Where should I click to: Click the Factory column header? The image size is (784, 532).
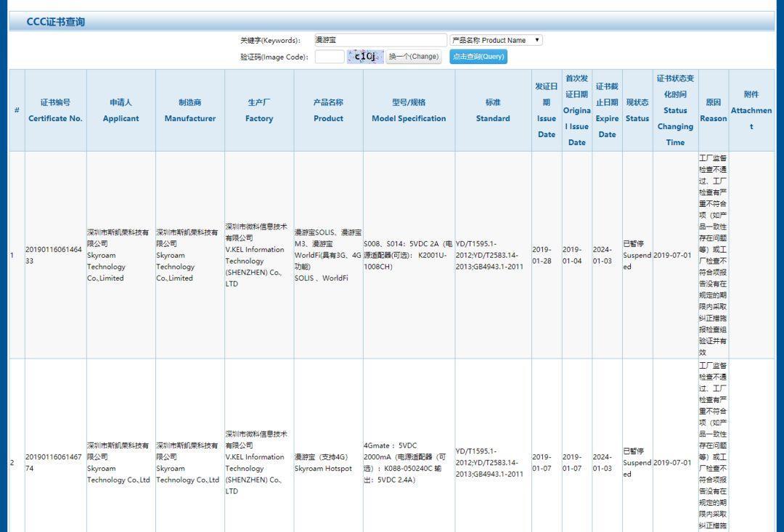click(258, 110)
